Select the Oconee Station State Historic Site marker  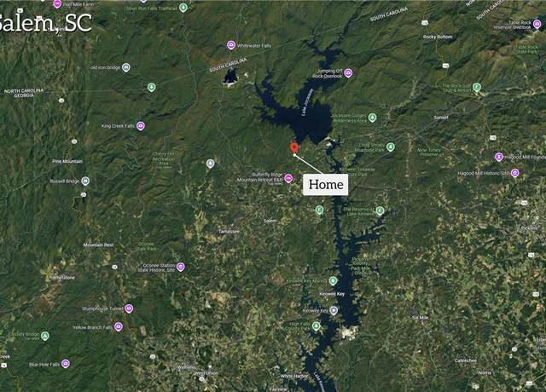tap(180, 267)
